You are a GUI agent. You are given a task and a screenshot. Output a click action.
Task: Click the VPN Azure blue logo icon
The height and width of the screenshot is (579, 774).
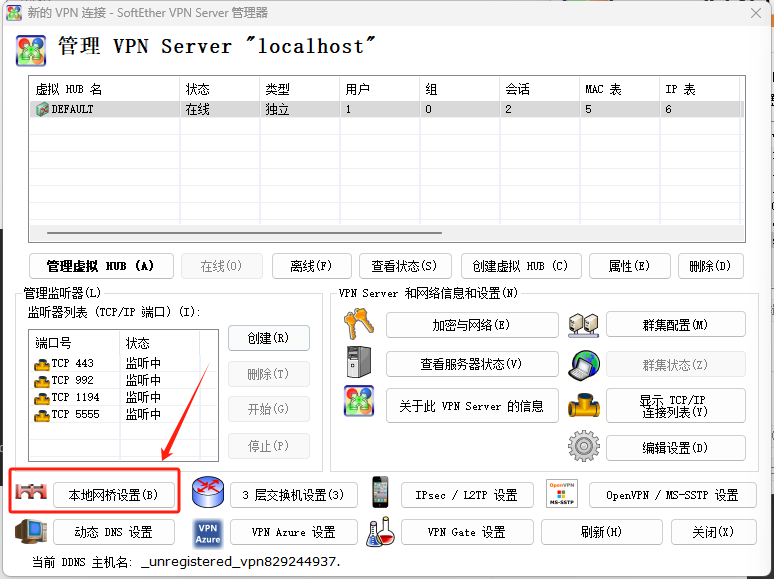pyautogui.click(x=208, y=533)
